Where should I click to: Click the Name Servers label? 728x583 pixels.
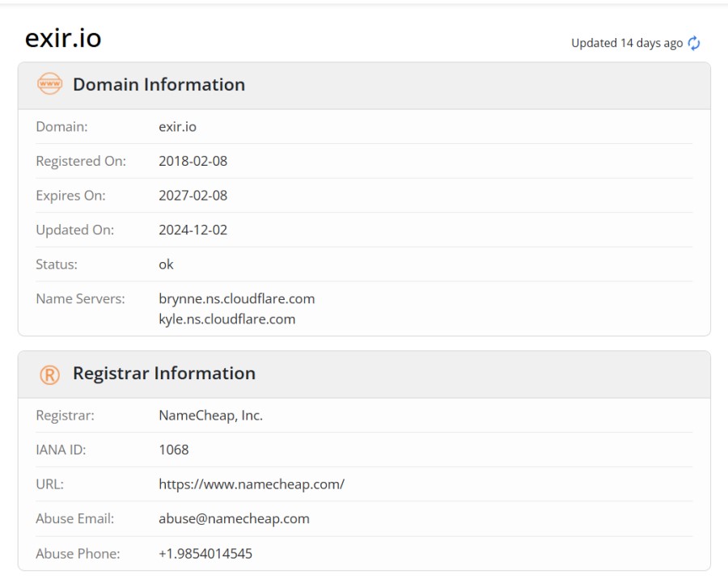click(80, 299)
